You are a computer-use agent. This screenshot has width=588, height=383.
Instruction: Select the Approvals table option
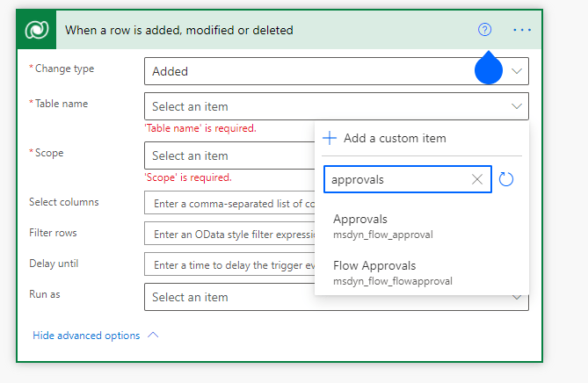[360, 219]
